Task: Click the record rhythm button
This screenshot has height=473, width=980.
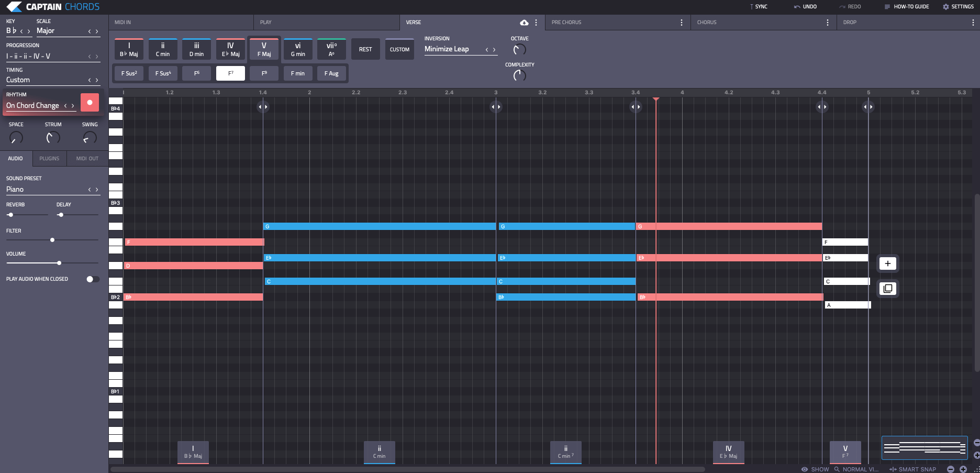Action: pos(90,102)
